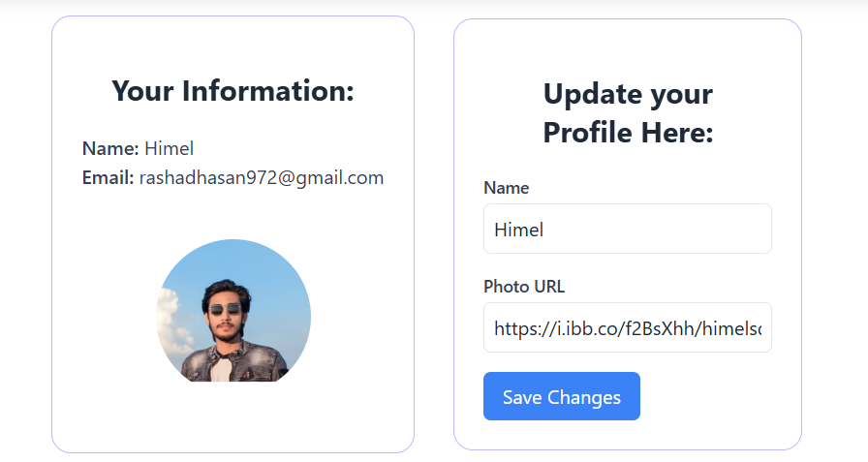Click the 'Your Information:' heading
868x462 pixels.
coord(232,91)
